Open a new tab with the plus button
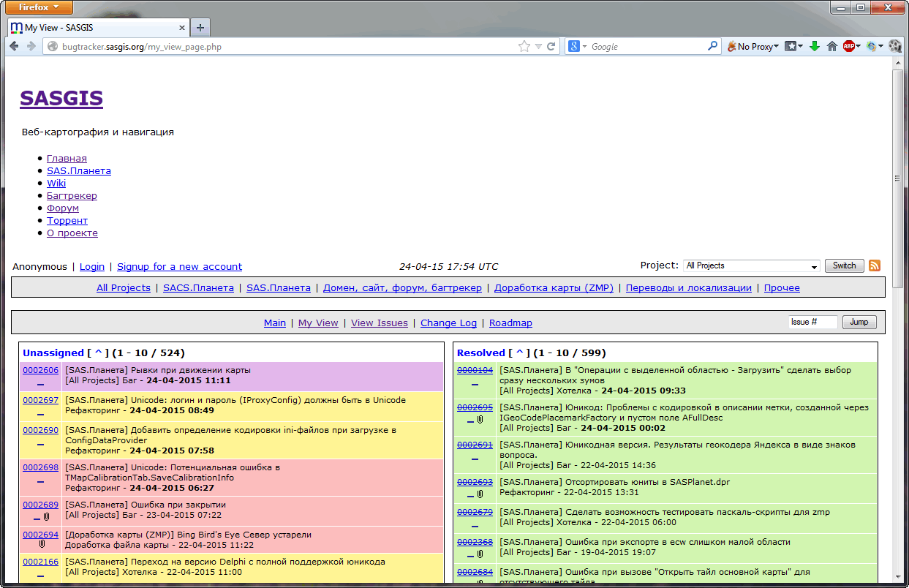This screenshot has width=909, height=588. [x=200, y=28]
